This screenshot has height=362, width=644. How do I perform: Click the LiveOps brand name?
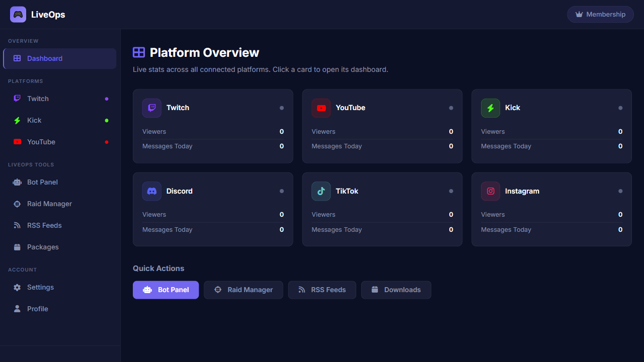[48, 15]
